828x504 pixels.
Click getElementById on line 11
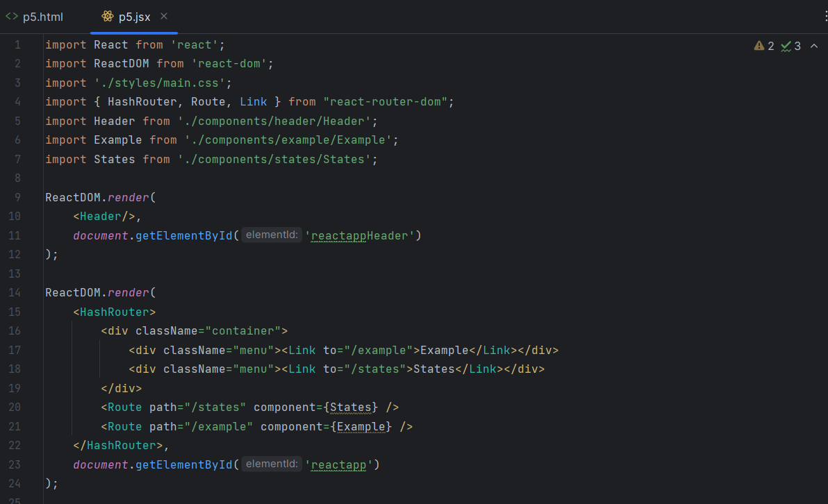tap(184, 235)
